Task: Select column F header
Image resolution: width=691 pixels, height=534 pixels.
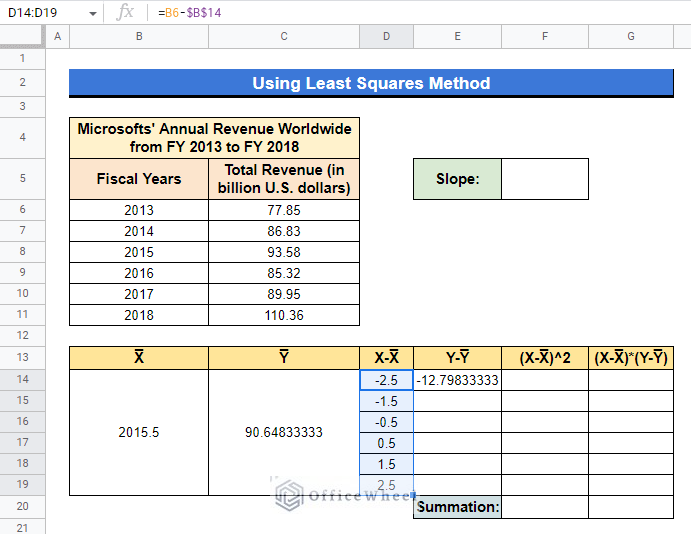Action: 545,37
